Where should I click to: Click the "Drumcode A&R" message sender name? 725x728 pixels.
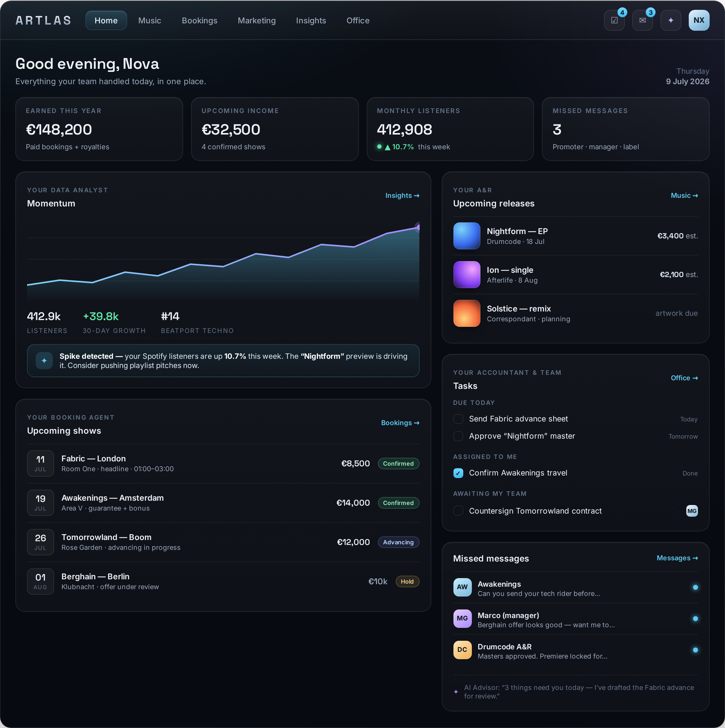tap(504, 647)
